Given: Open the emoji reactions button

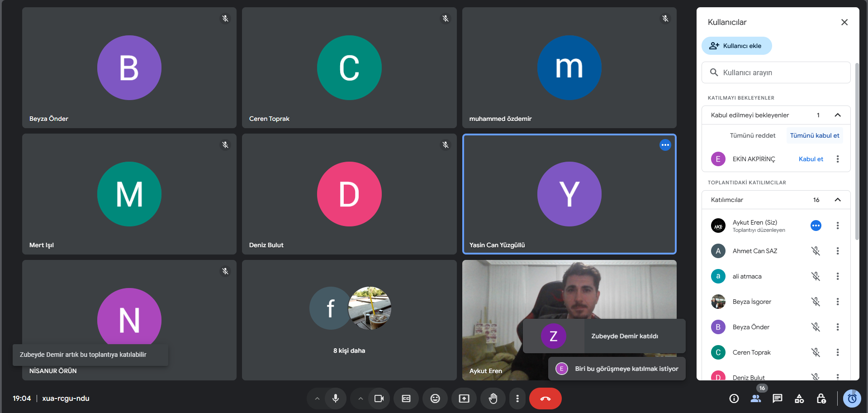Looking at the screenshot, I should coord(435,399).
